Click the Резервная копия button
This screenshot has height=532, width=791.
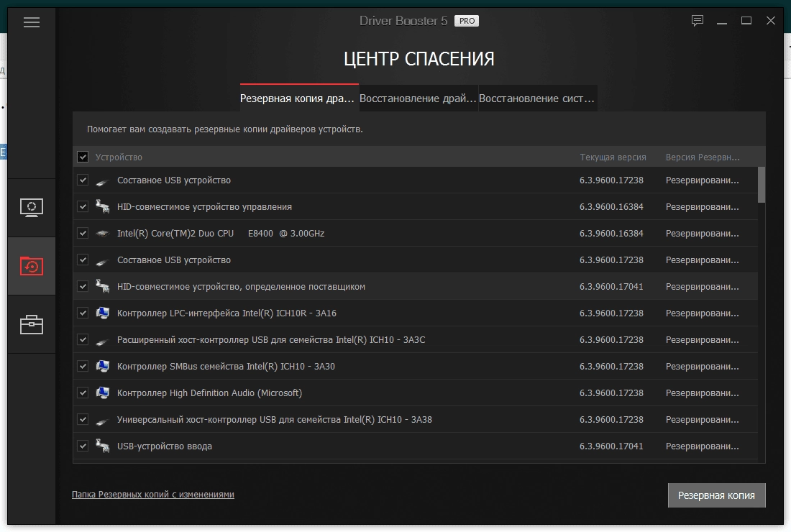[716, 495]
